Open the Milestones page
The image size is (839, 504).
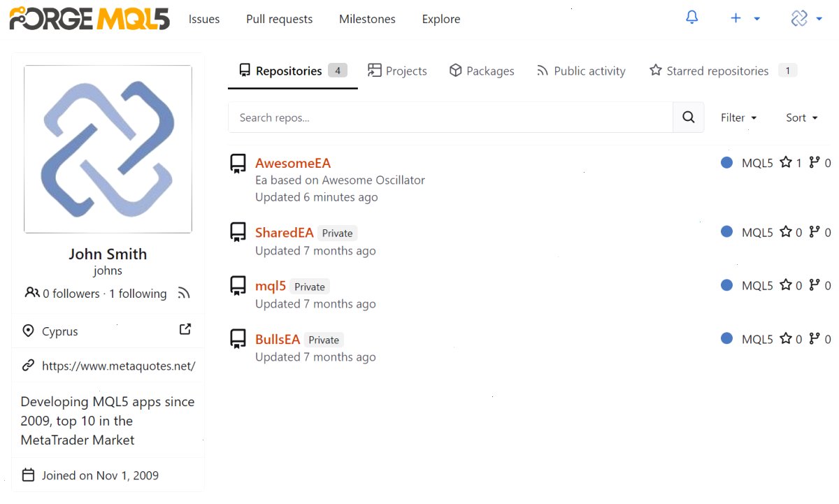pyautogui.click(x=367, y=19)
